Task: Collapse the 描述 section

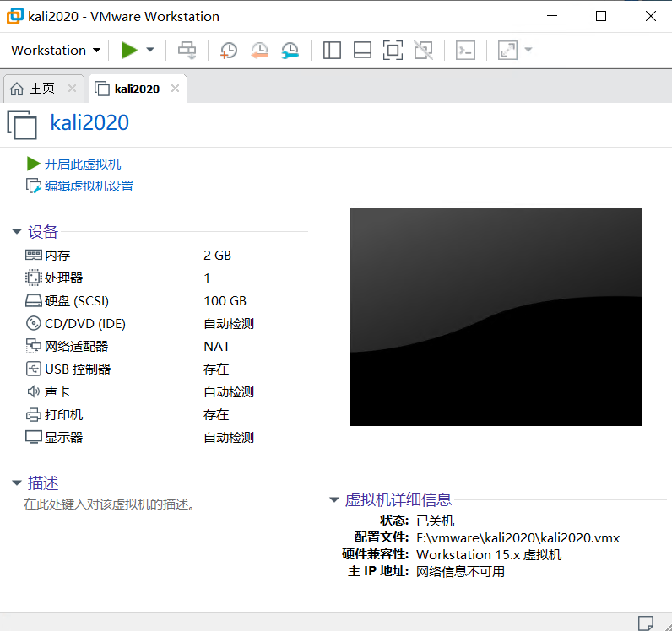Action: click(17, 483)
